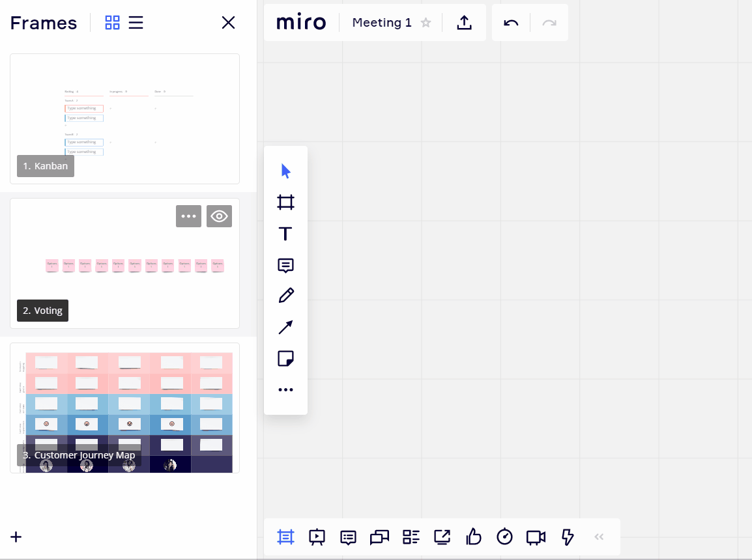The image size is (752, 560).
Task: Click the Export upload icon
Action: pos(464,23)
